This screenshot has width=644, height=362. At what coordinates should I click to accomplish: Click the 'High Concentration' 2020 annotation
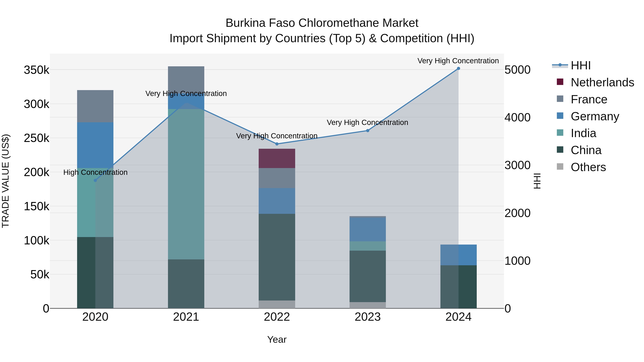click(95, 172)
